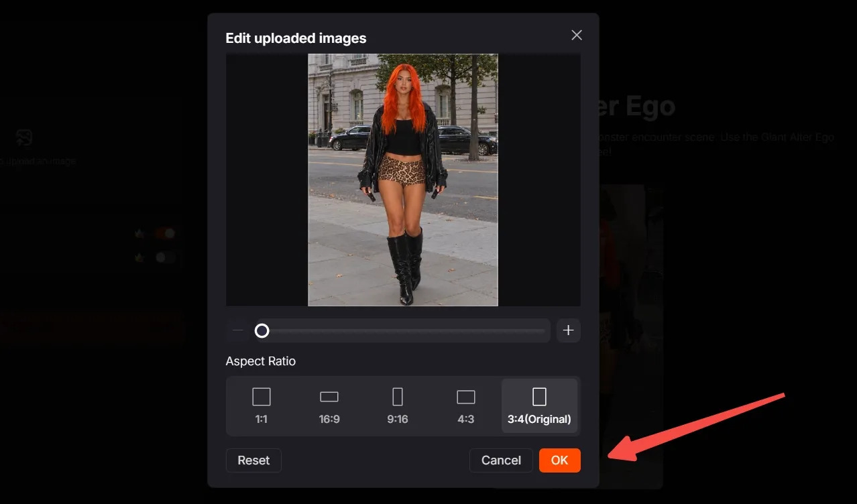This screenshot has height=504, width=857.
Task: Select the 3:4(Original) aspect ratio
Action: point(539,406)
